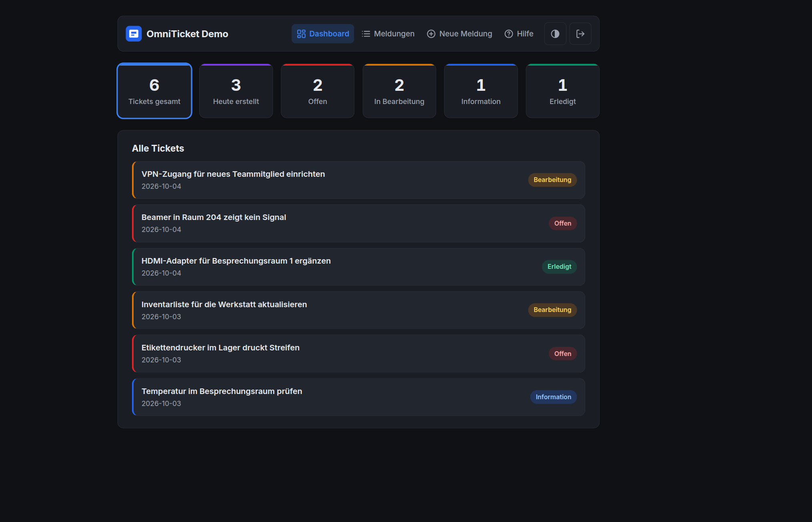
Task: Select the Information stat card
Action: click(481, 91)
